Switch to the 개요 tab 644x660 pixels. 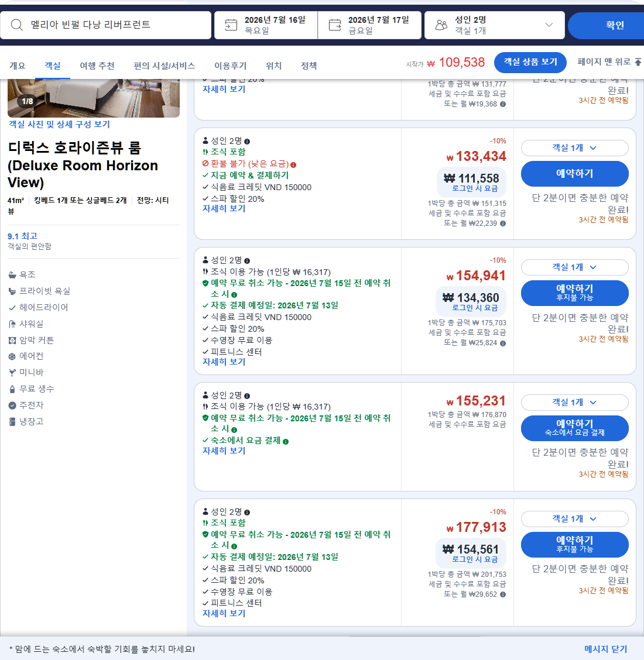[x=18, y=66]
